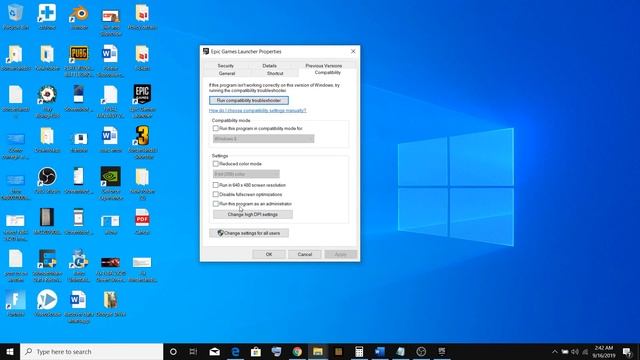Switch to the Security tab
The image size is (640, 360).
(226, 66)
